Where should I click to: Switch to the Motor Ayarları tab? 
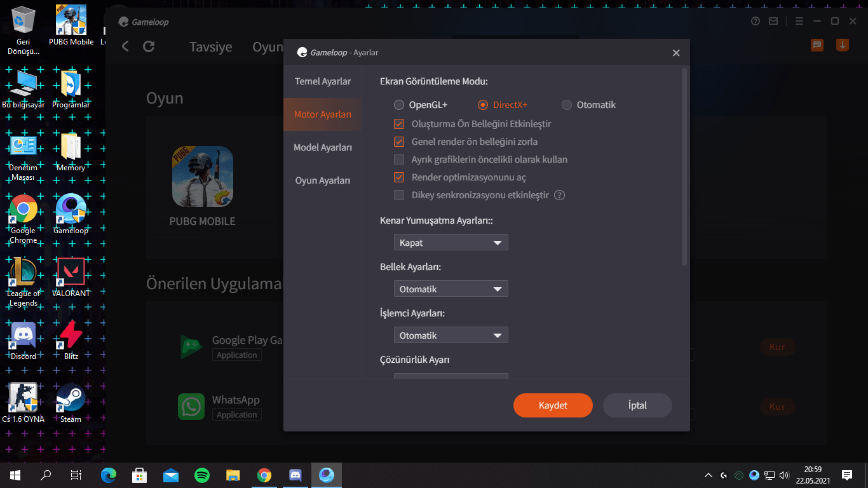point(323,114)
